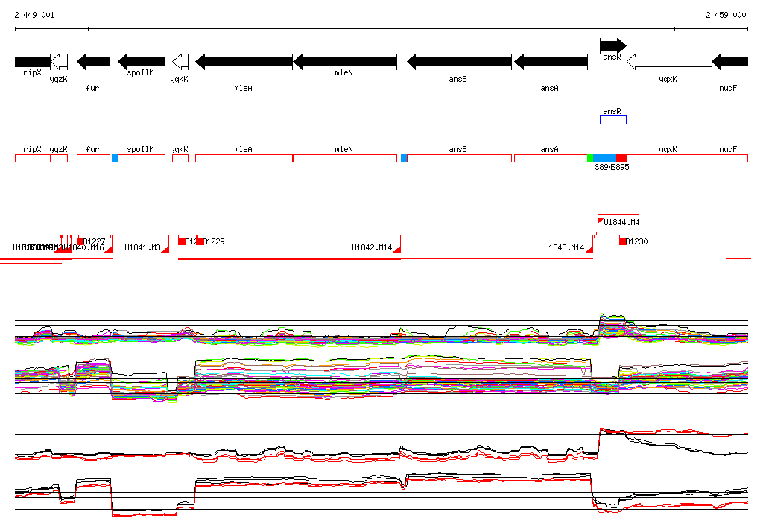Click the red-outlined mleA segment box
Image resolution: width=763 pixels, height=532 pixels.
coord(244,158)
